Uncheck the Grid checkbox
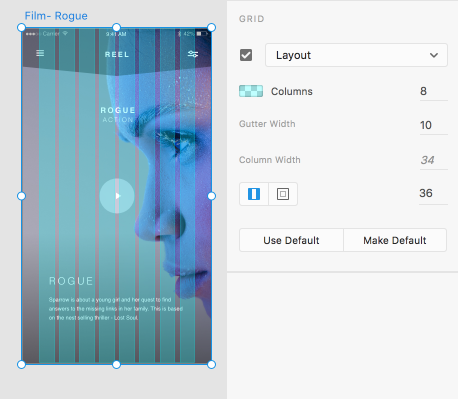The width and height of the screenshot is (458, 399). point(246,55)
